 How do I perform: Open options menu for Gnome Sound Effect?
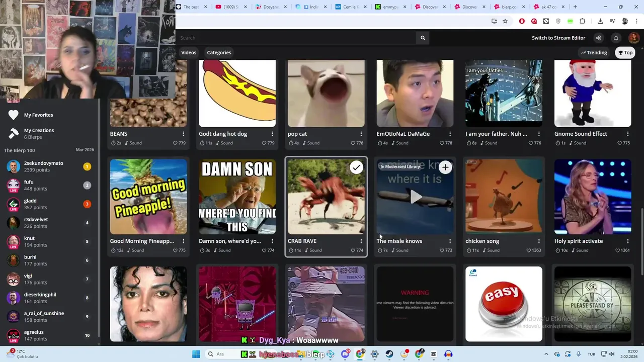(628, 134)
